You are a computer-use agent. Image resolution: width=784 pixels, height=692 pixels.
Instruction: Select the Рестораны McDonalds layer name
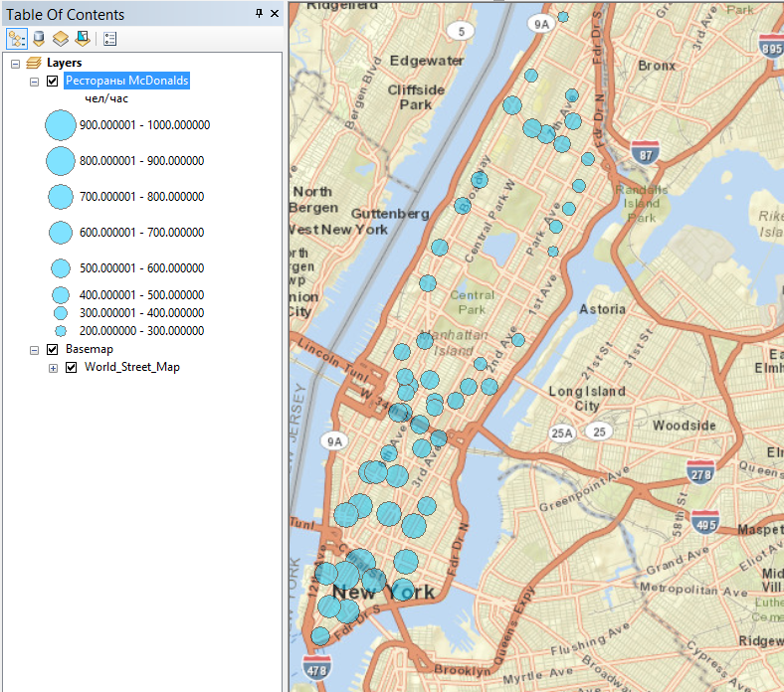point(126,81)
